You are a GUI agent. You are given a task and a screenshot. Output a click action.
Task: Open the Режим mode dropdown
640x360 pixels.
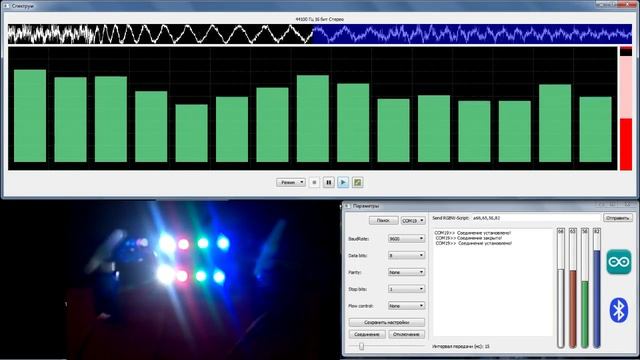pyautogui.click(x=291, y=182)
